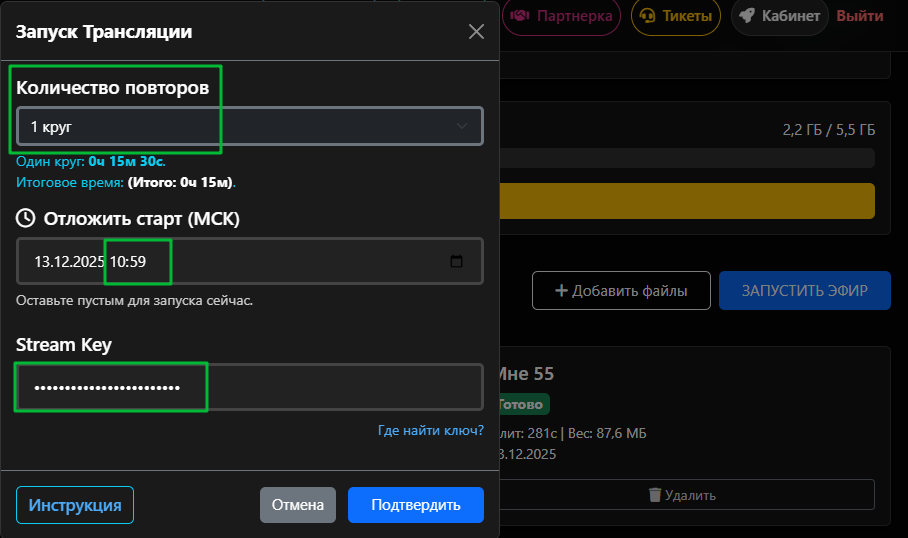Image resolution: width=908 pixels, height=538 pixels.
Task: Click the calendar picker icon in date field
Action: click(x=457, y=262)
